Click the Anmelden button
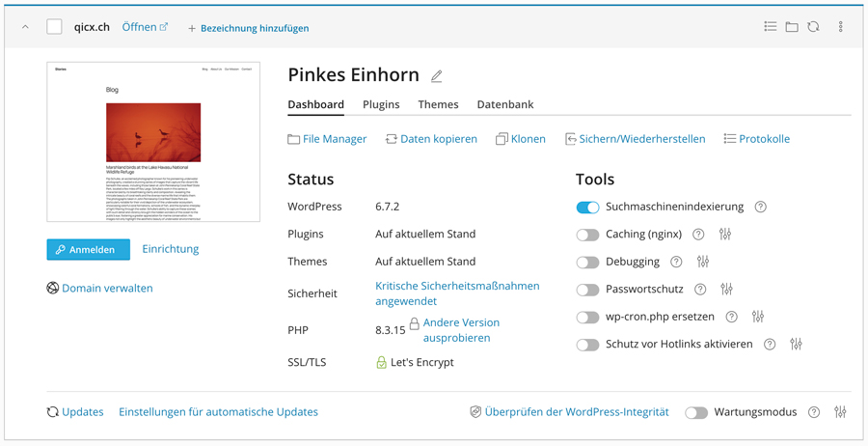This screenshot has height=446, width=868. 88,249
